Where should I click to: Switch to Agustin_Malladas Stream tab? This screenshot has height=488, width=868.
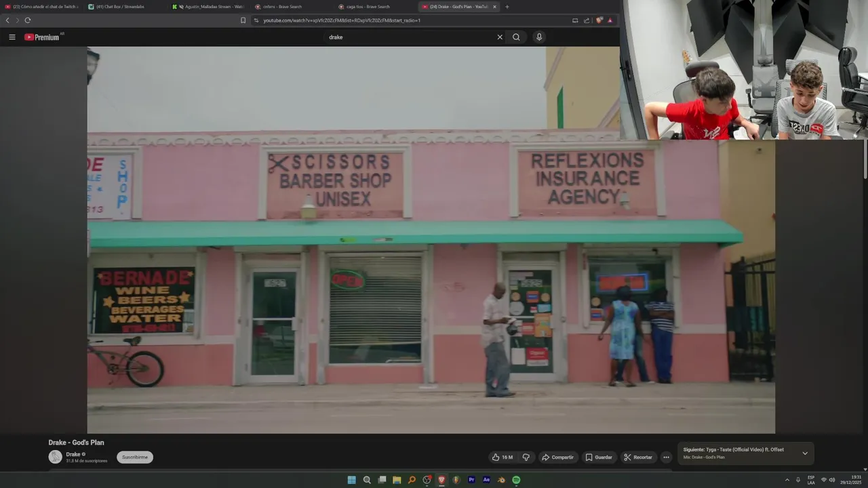coord(207,7)
